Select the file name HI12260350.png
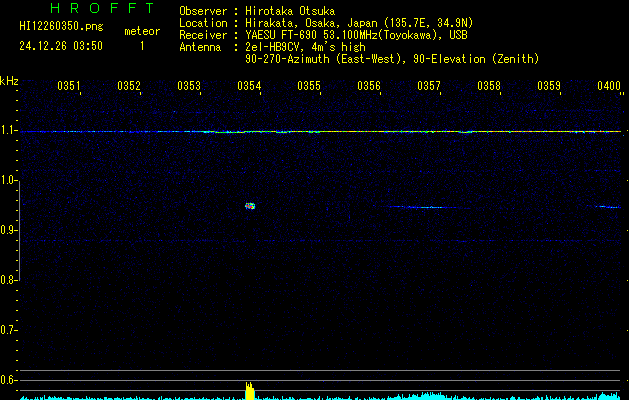 click(x=61, y=26)
